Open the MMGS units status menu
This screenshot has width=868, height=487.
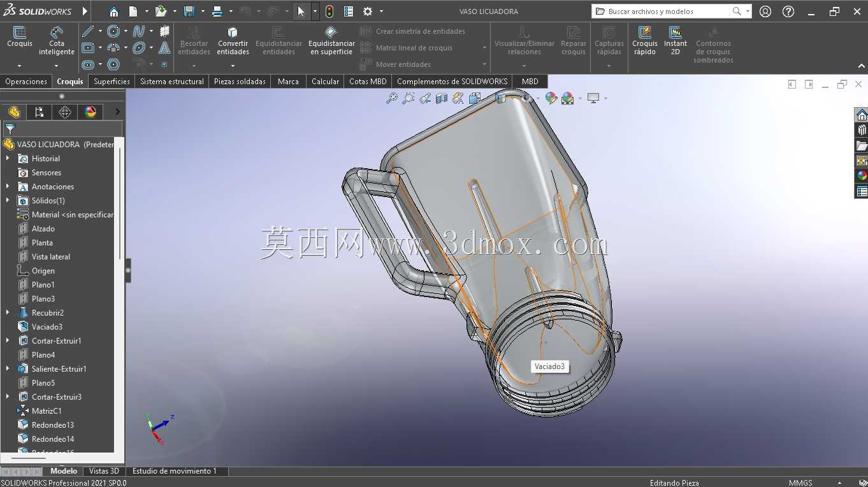(x=800, y=483)
